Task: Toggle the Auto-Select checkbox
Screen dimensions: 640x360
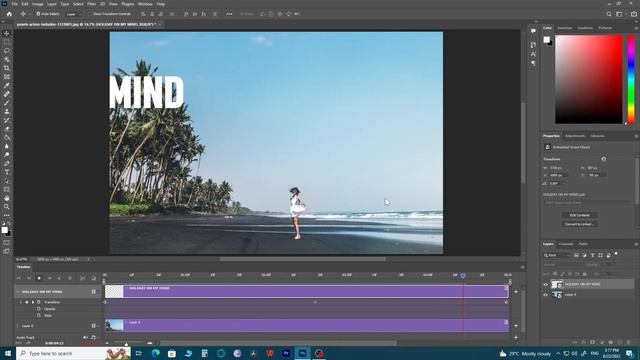Action: [38, 14]
